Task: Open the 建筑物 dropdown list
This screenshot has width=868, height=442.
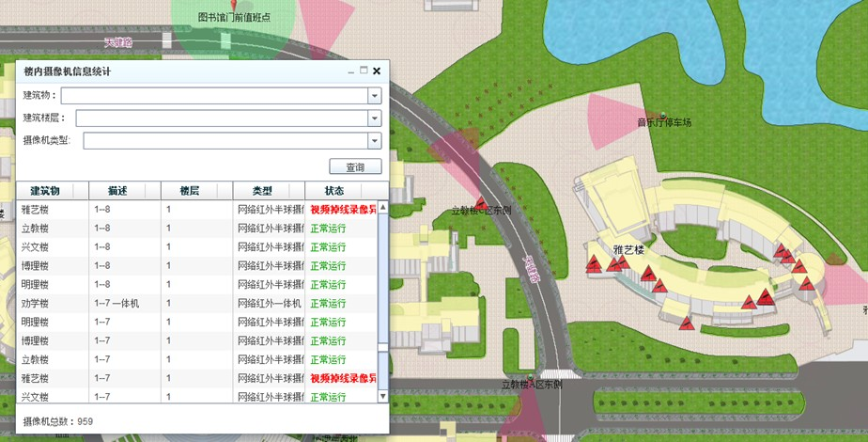Action: click(374, 95)
